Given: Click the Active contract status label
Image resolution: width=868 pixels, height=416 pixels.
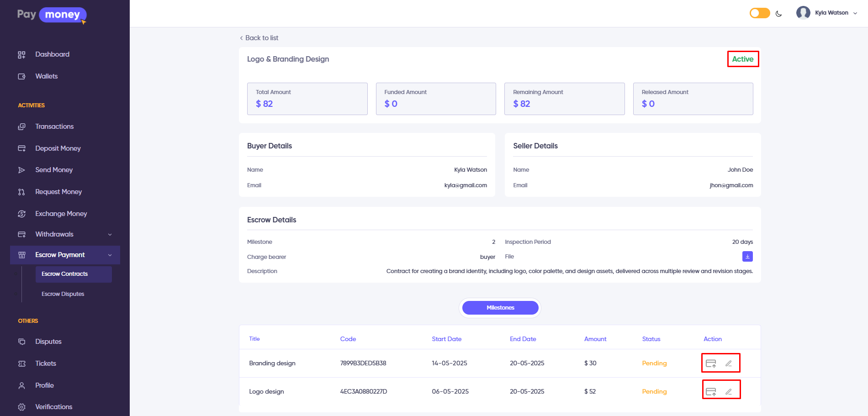Looking at the screenshot, I should point(743,59).
